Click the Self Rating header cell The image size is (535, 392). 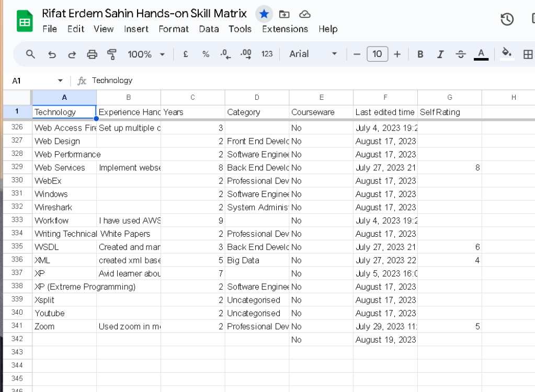coord(450,112)
